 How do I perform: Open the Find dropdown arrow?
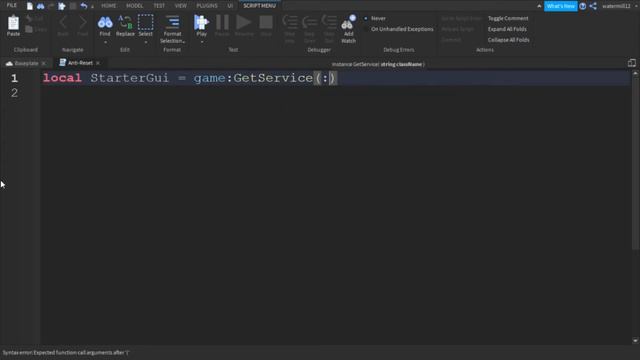pyautogui.click(x=105, y=42)
